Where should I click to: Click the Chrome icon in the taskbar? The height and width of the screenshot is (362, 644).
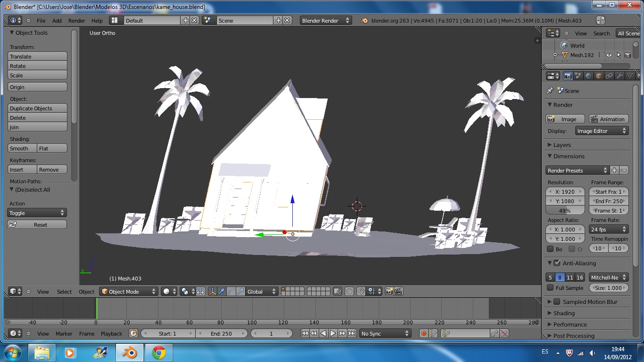158,353
